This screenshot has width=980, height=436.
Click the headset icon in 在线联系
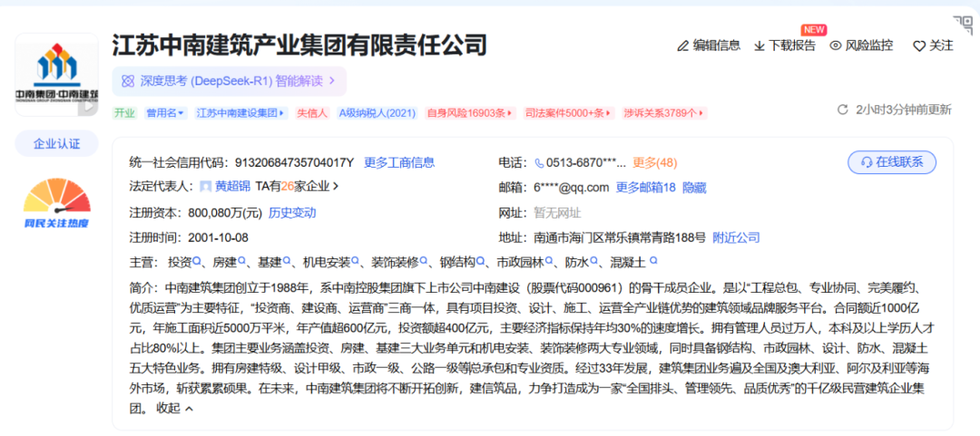867,162
